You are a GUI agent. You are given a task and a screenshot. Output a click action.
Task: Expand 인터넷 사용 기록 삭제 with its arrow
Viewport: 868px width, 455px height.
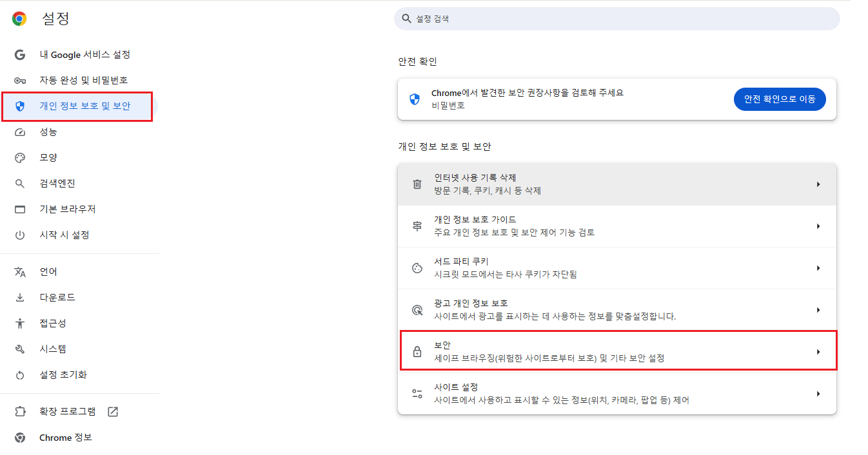tap(818, 184)
